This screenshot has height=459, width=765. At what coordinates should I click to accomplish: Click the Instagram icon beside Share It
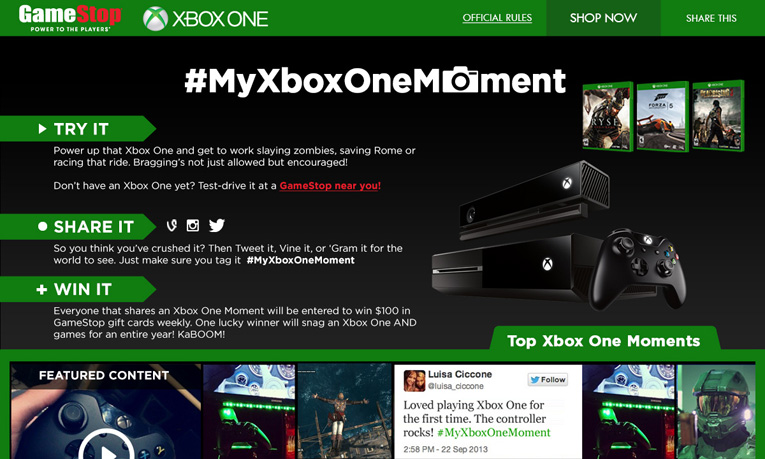click(193, 225)
